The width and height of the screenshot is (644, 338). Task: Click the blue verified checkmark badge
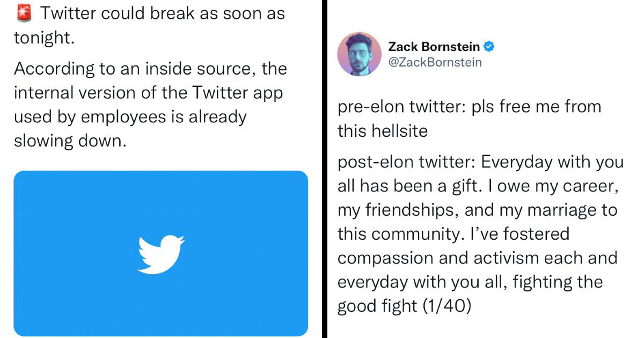tap(489, 47)
